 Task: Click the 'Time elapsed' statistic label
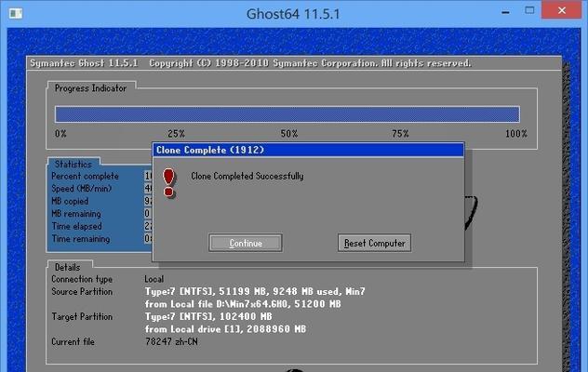coord(76,226)
